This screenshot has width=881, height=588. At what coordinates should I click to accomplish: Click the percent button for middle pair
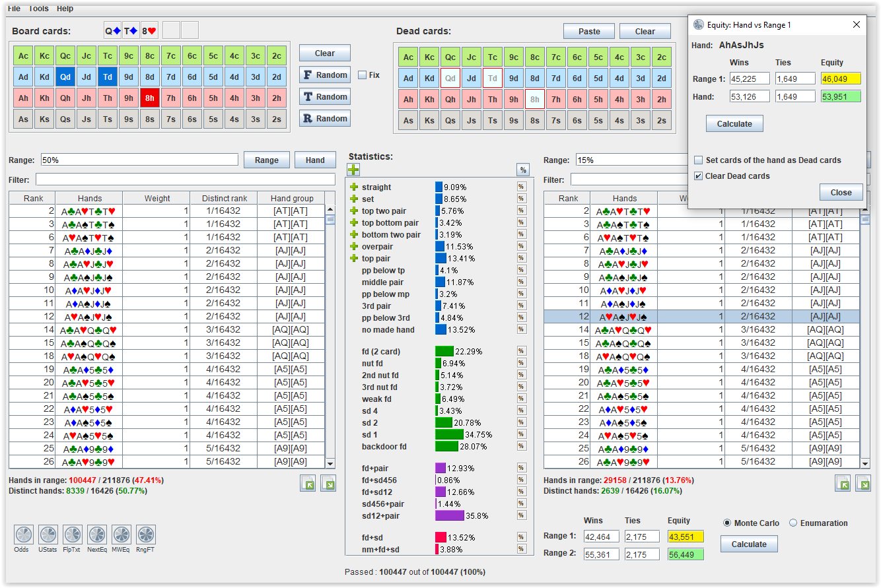point(522,282)
